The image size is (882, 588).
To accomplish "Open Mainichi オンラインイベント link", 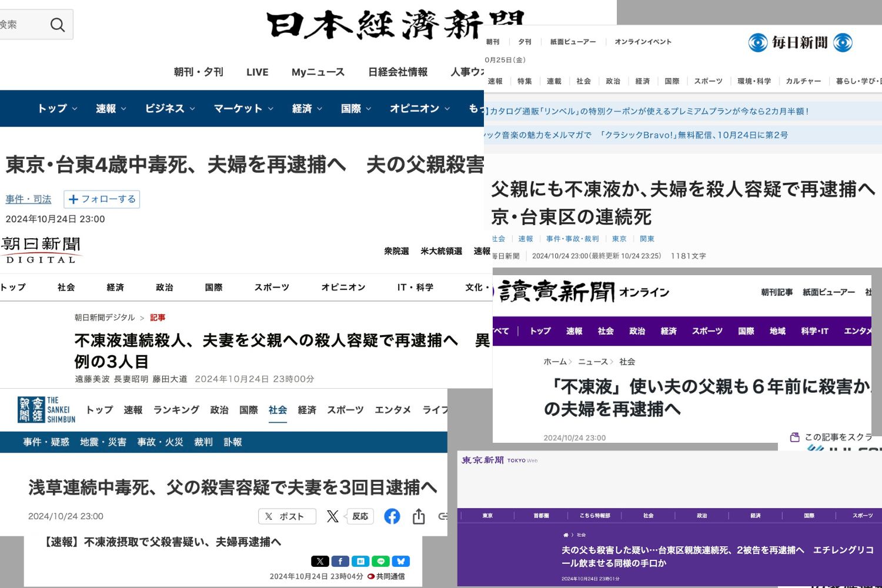I will [643, 42].
